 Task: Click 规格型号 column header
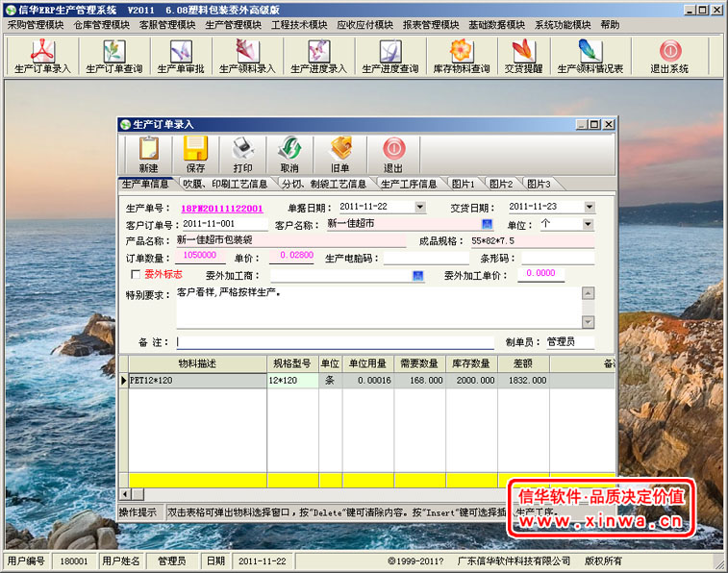pos(292,363)
